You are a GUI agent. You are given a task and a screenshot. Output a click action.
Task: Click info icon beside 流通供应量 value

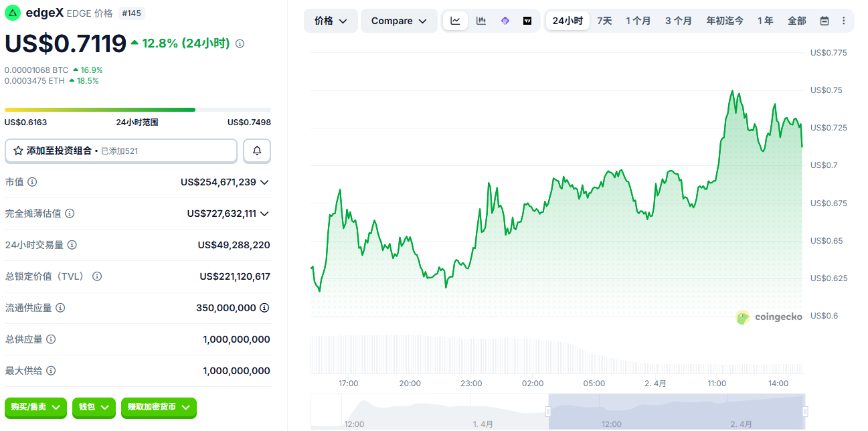264,308
